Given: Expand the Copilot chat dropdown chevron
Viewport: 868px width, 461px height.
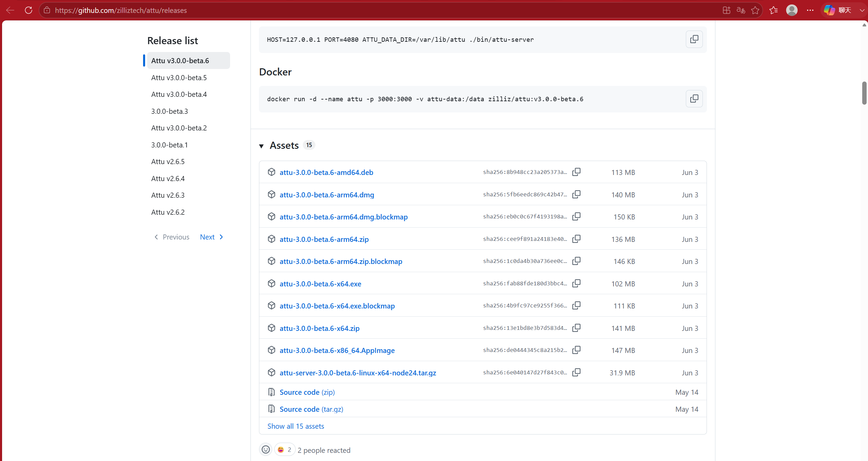Looking at the screenshot, I should click(x=862, y=10).
